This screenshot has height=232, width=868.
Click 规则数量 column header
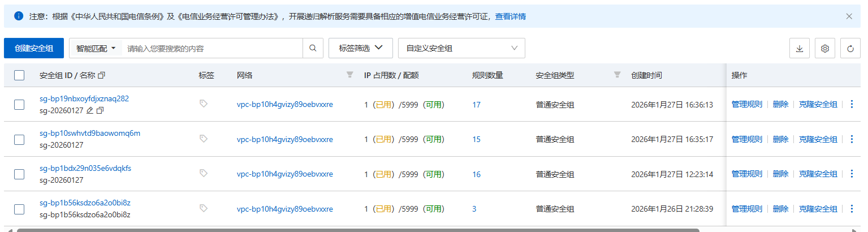point(487,75)
